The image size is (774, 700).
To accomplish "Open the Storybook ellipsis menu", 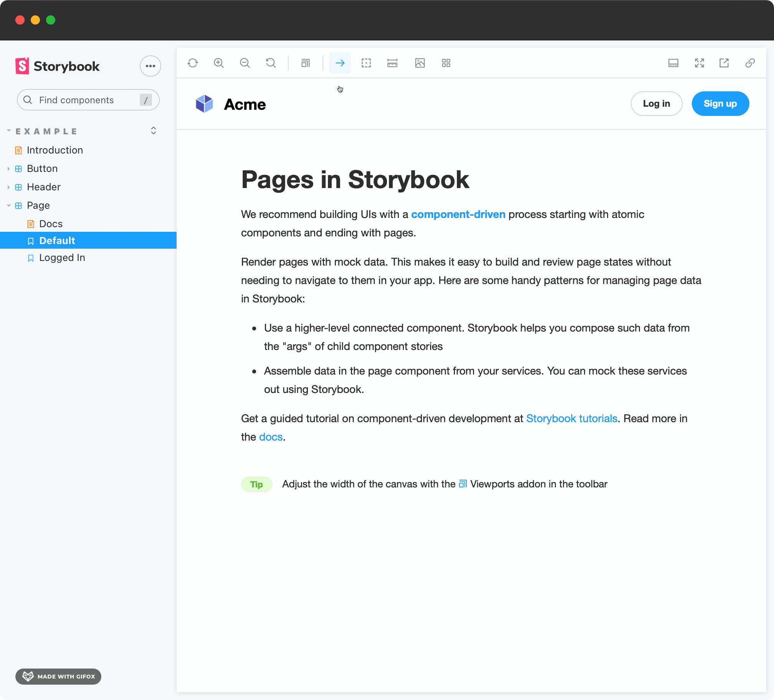I will coord(150,66).
